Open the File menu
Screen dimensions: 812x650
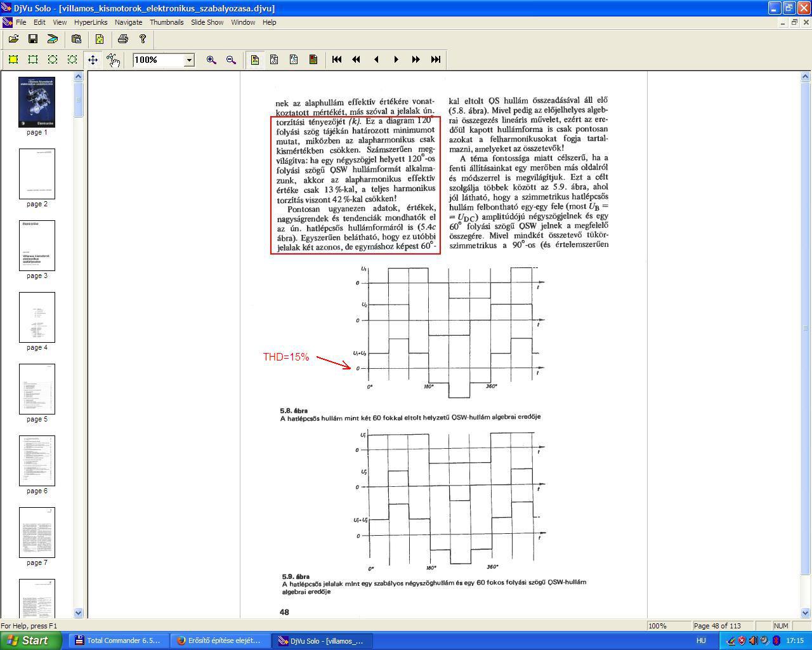pyautogui.click(x=21, y=22)
